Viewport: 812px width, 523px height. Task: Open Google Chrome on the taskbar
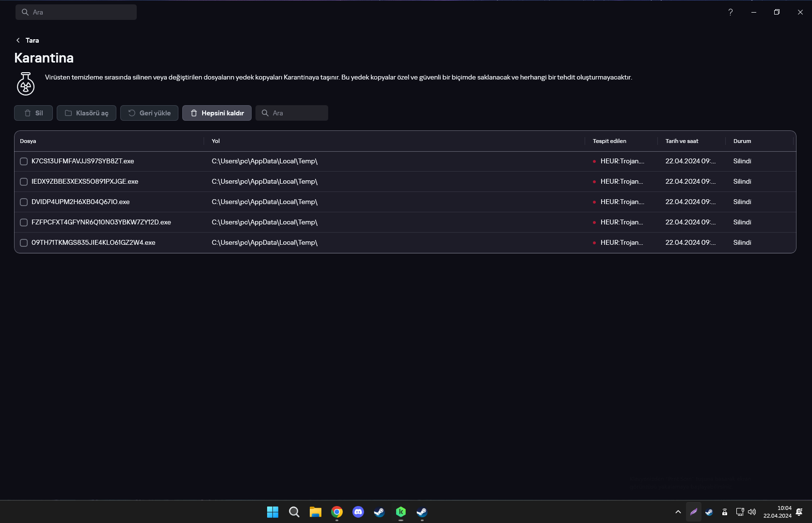(x=337, y=512)
